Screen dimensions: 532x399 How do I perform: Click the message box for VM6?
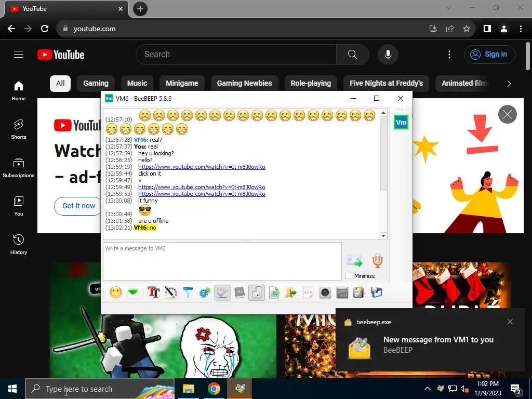coord(222,261)
